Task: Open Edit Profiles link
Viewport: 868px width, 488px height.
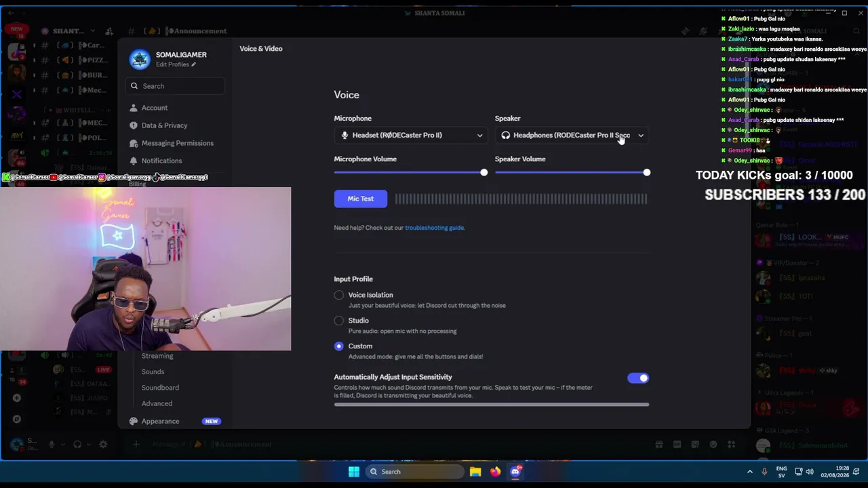Action: pyautogui.click(x=176, y=64)
